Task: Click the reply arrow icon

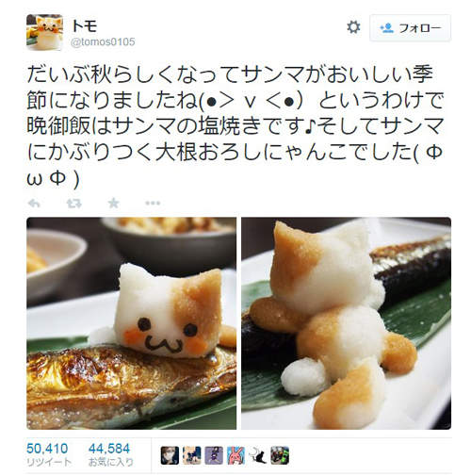Action: (x=34, y=204)
